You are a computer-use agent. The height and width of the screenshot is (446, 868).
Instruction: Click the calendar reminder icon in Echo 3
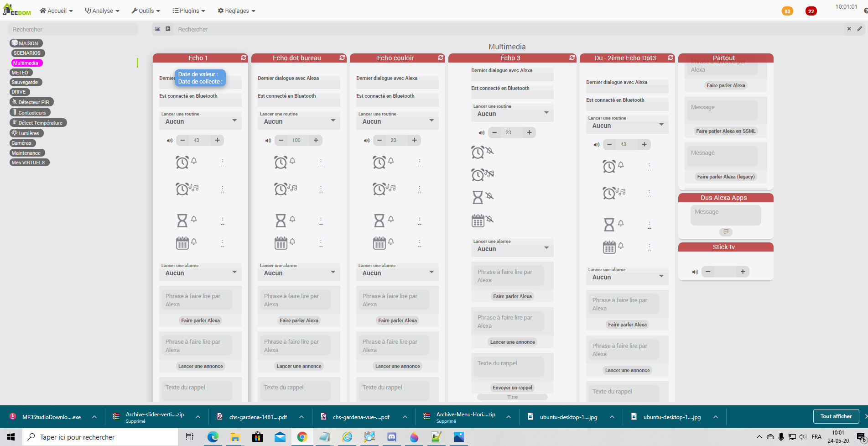pyautogui.click(x=478, y=220)
